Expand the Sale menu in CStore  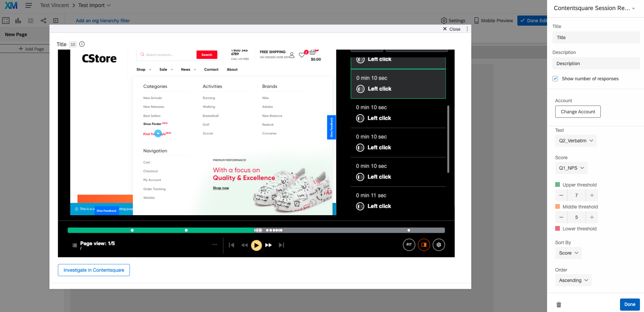pyautogui.click(x=166, y=69)
